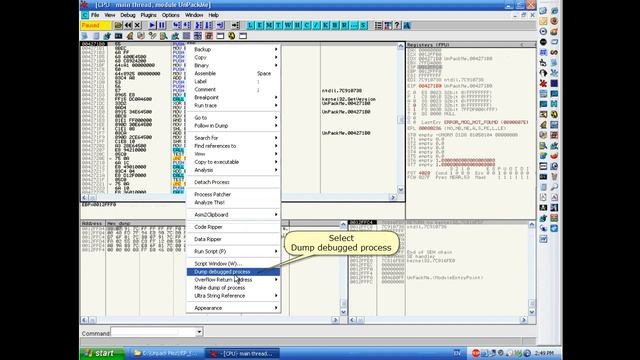Expand the Search for submenu

point(233,138)
